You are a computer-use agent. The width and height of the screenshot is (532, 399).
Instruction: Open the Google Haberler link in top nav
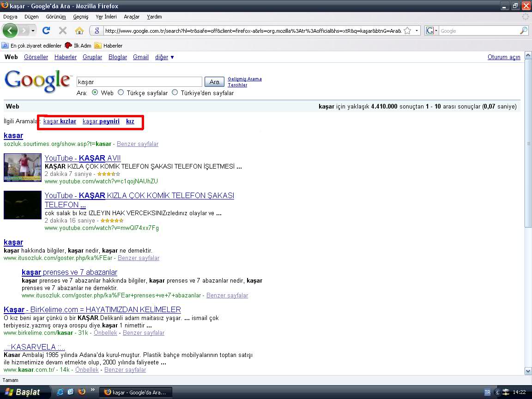point(66,57)
